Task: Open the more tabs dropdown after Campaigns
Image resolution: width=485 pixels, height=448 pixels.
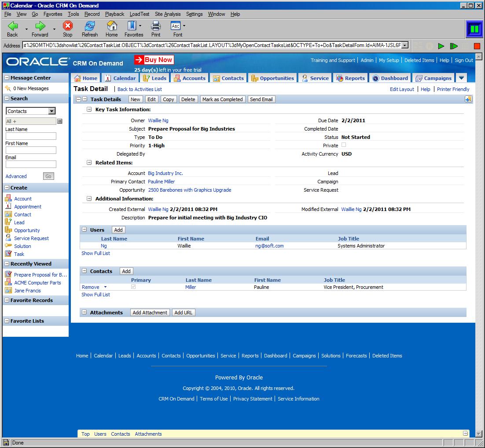Action: 461,78
